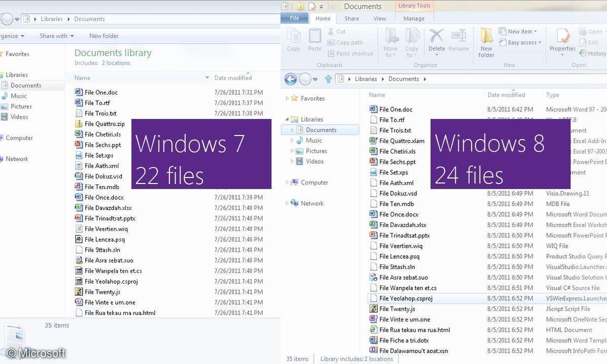The height and width of the screenshot is (364, 607).
Task: Switch to the Manage ribbon tab
Action: point(414,19)
